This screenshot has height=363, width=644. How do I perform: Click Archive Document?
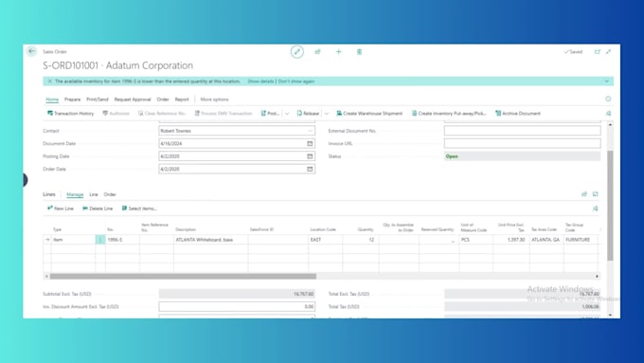pos(518,114)
